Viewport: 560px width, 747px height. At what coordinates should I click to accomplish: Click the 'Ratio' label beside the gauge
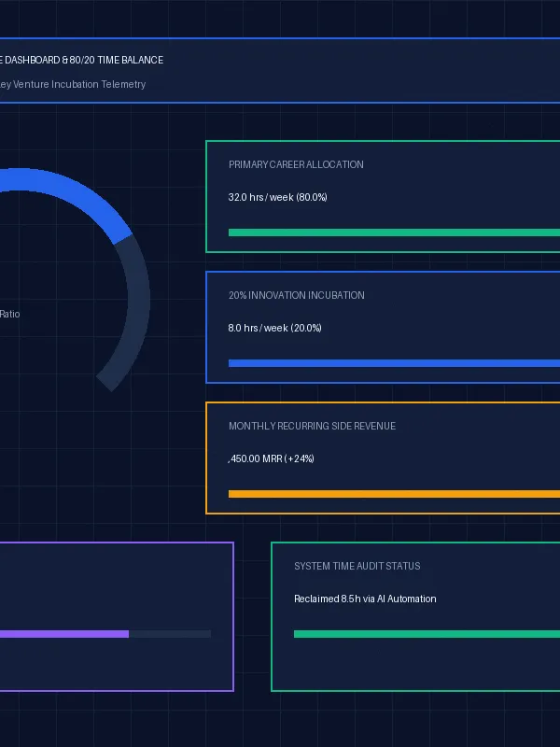(9, 315)
